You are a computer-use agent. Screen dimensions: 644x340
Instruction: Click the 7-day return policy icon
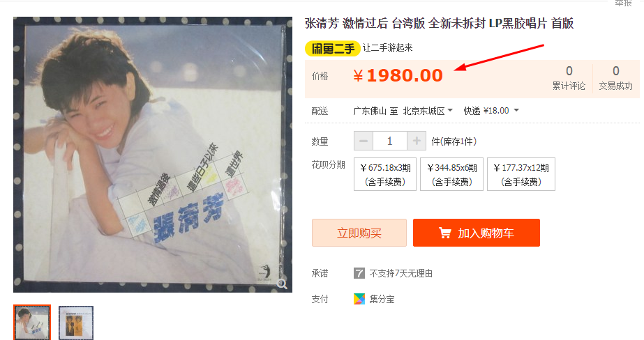[359, 273]
